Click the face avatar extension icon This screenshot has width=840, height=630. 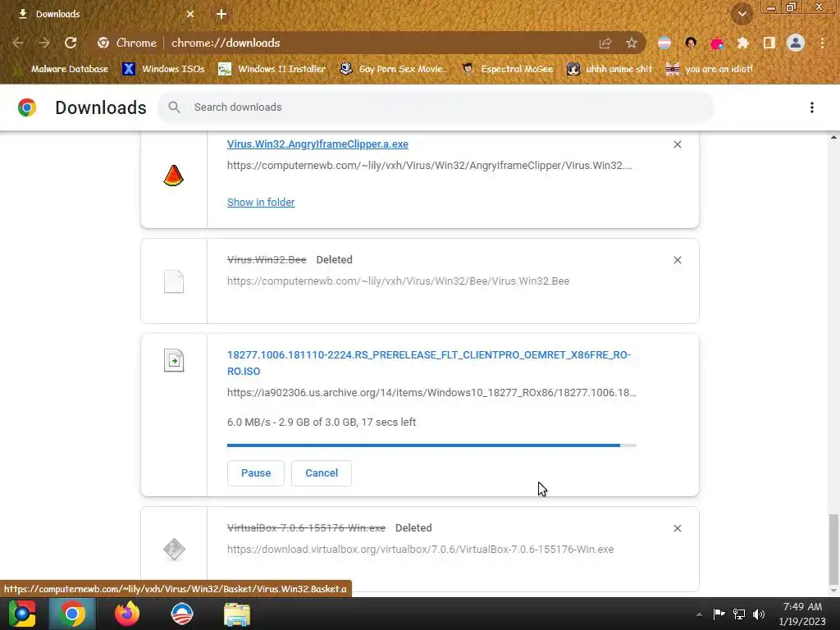(691, 43)
